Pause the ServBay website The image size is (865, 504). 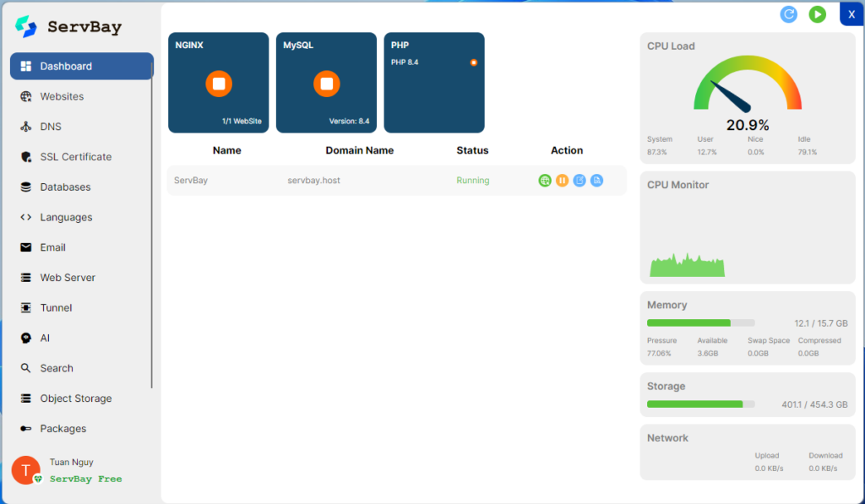563,181
